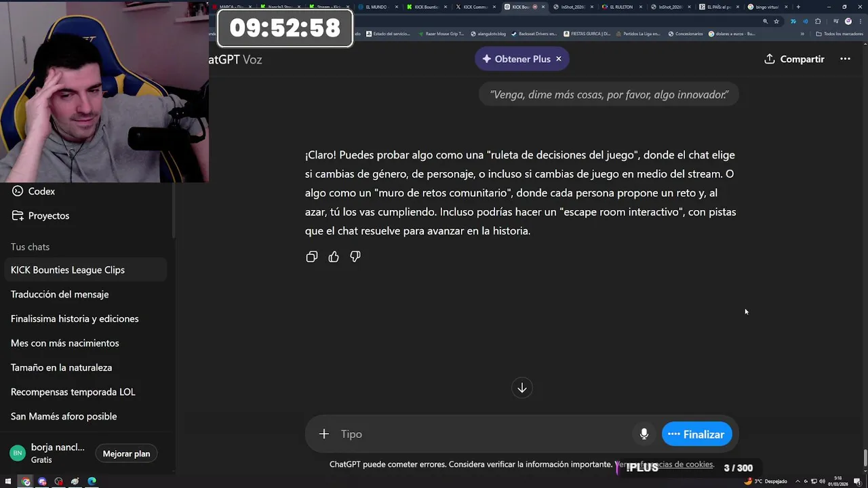Image resolution: width=868 pixels, height=488 pixels.
Task: Open the Chrome three-dot menu
Action: tap(860, 21)
